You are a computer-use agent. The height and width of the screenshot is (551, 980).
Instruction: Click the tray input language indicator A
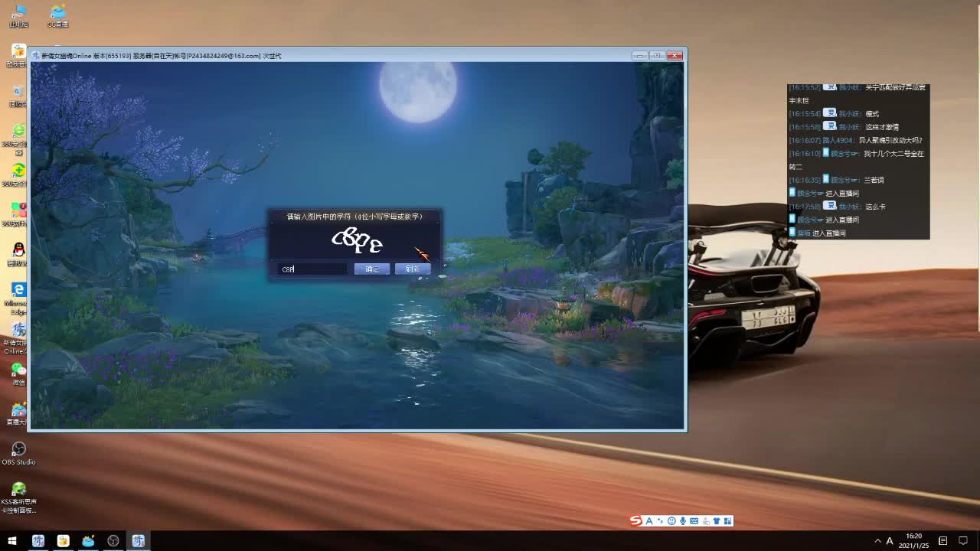pos(890,541)
